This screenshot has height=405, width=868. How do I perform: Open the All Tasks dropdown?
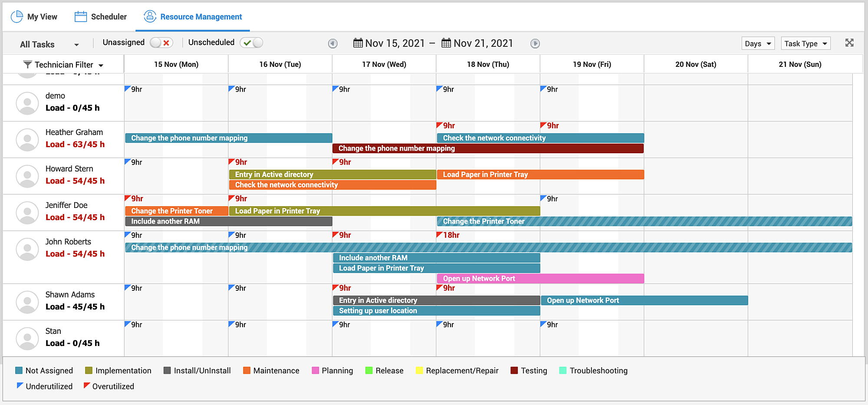48,44
